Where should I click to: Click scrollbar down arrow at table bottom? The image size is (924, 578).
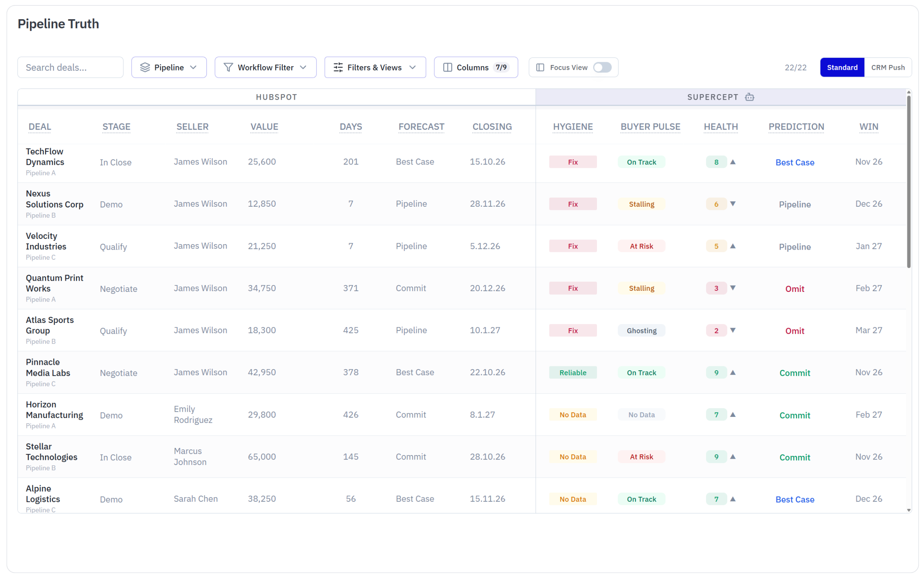909,510
